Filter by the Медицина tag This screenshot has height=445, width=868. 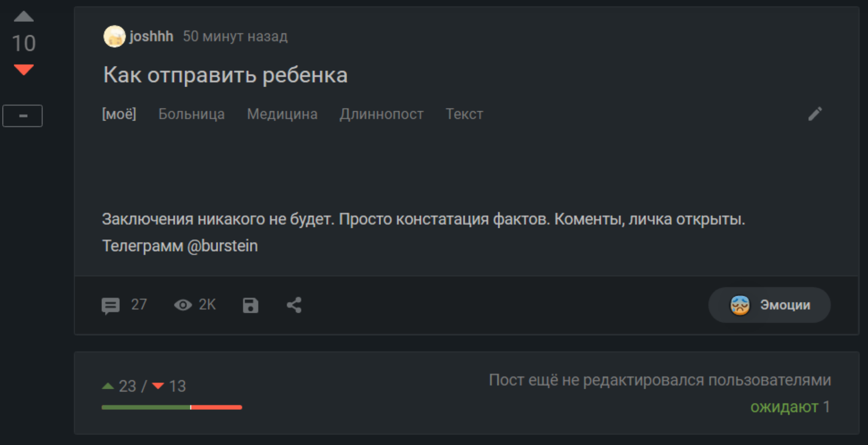tap(282, 114)
